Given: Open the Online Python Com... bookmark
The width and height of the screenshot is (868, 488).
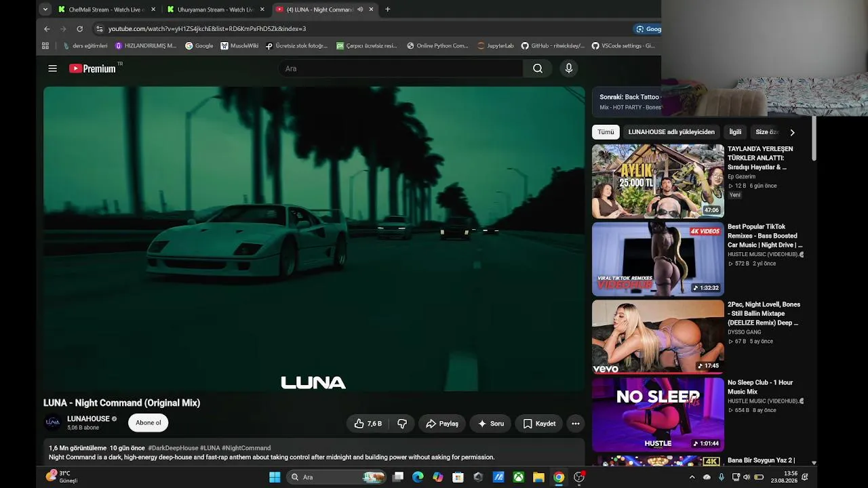Looking at the screenshot, I should (x=437, y=46).
